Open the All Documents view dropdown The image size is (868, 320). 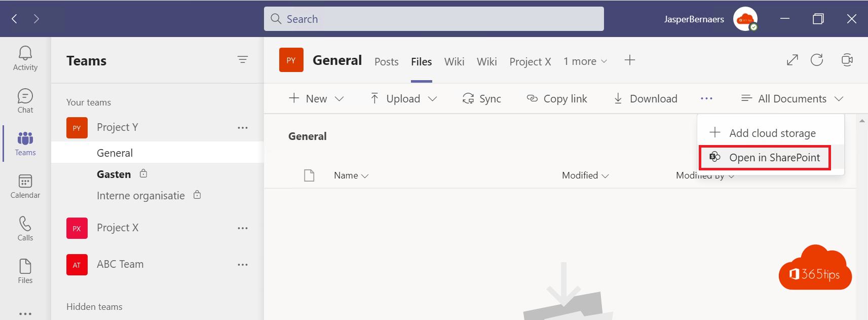pos(792,99)
